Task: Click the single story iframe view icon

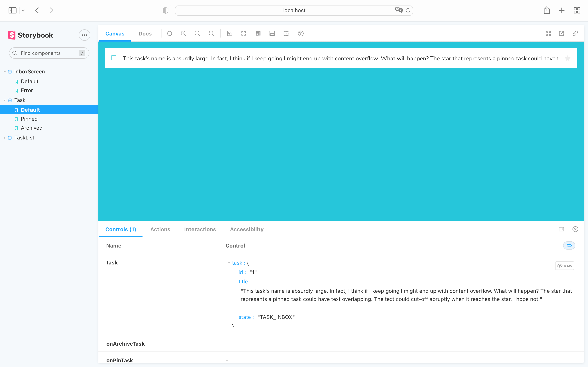Action: (x=561, y=33)
